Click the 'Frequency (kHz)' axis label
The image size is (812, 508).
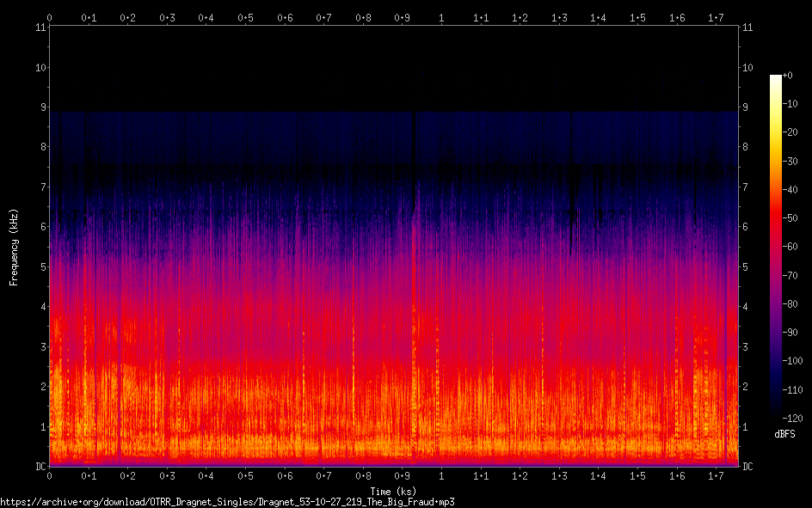pos(14,247)
